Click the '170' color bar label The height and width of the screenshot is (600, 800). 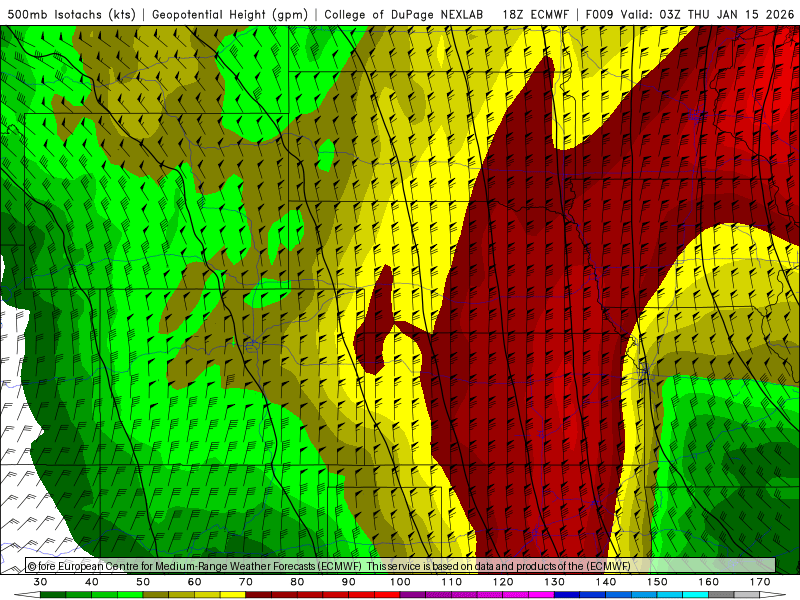tap(760, 582)
